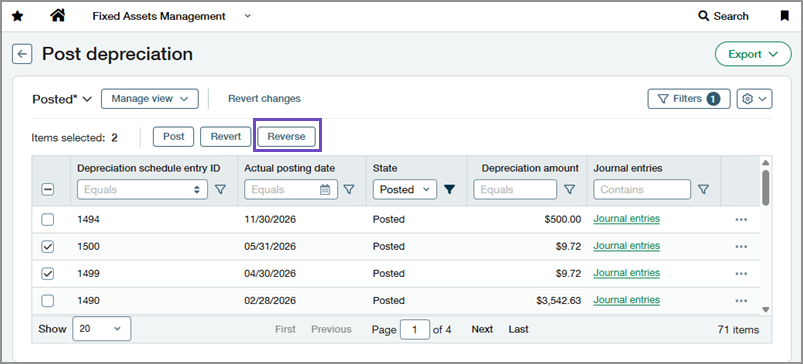This screenshot has height=364, width=803.
Task: Click the Actual posting date Equals field
Action: pos(291,189)
